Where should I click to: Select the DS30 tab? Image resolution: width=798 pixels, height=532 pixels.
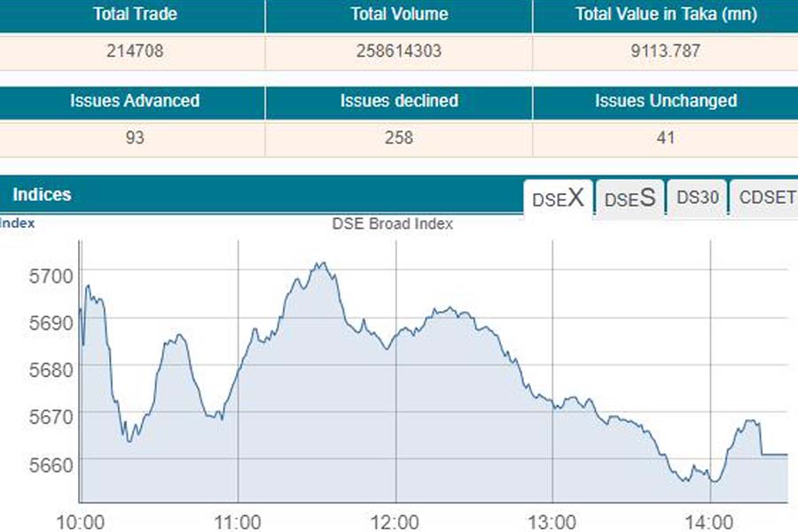pyautogui.click(x=698, y=198)
